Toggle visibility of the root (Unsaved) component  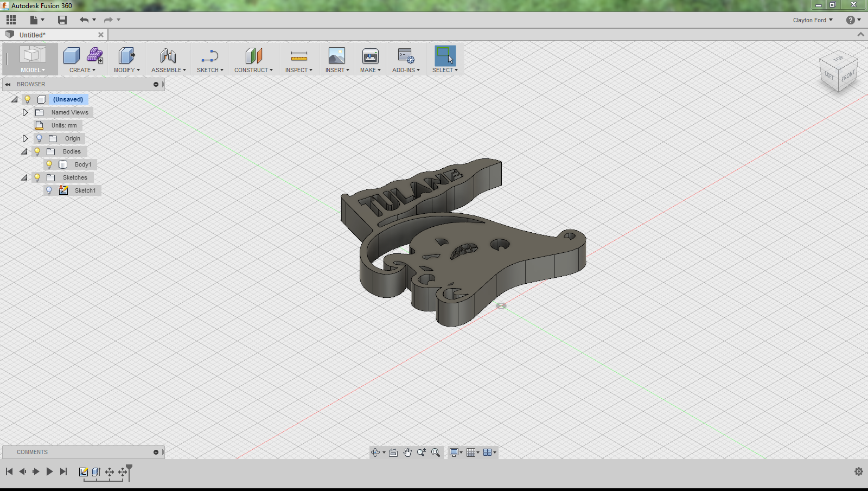click(x=27, y=99)
